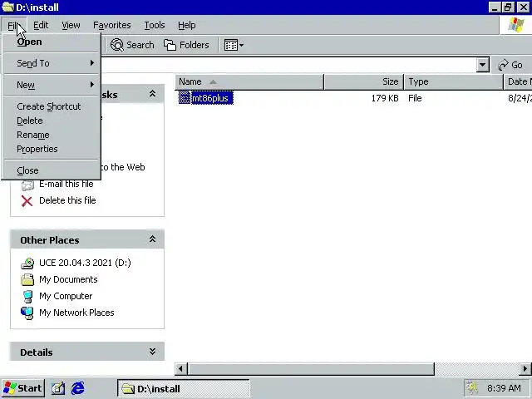This screenshot has width=532, height=399.
Task: Click the system tray icon
Action: coord(473,388)
